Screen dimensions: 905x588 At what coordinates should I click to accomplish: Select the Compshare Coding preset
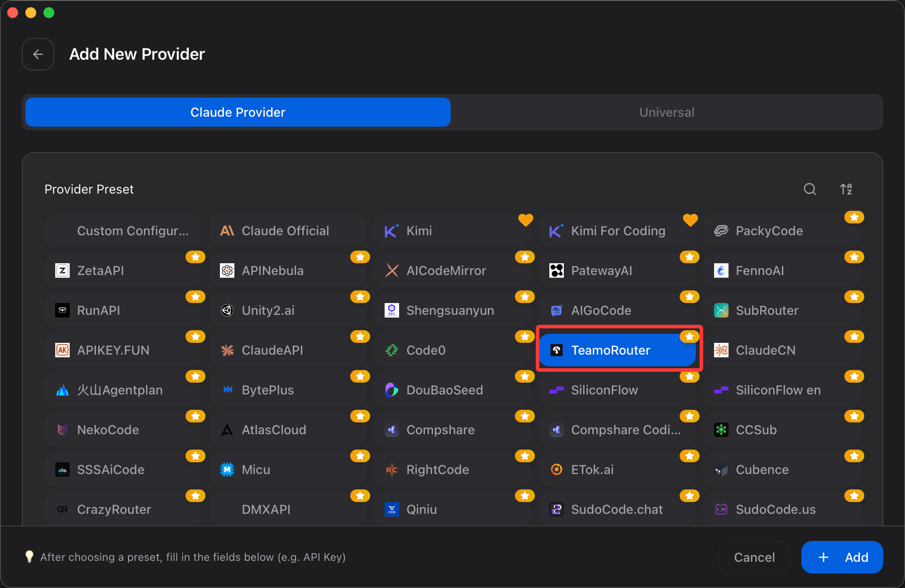617,430
